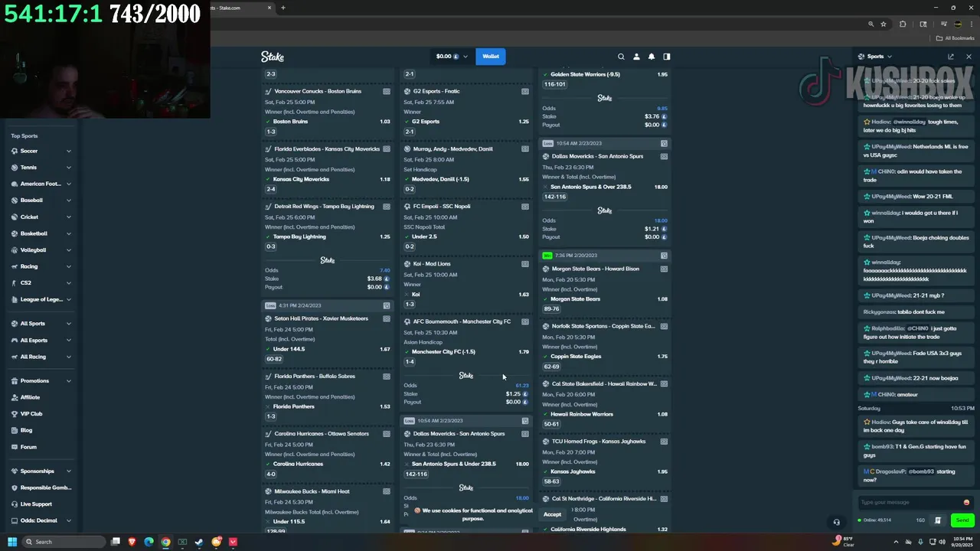The height and width of the screenshot is (551, 980).
Task: Expand the Promotions menu
Action: tap(68, 381)
